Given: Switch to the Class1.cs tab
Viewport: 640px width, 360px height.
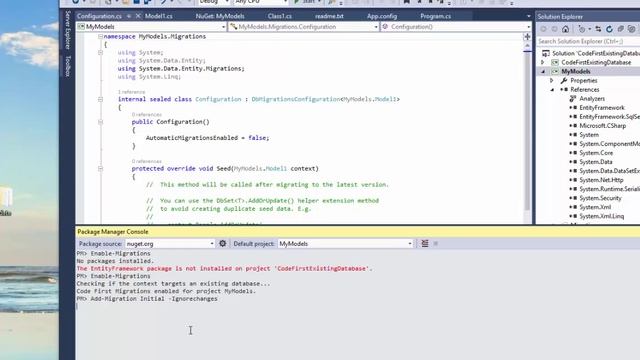Looking at the screenshot, I should [280, 16].
